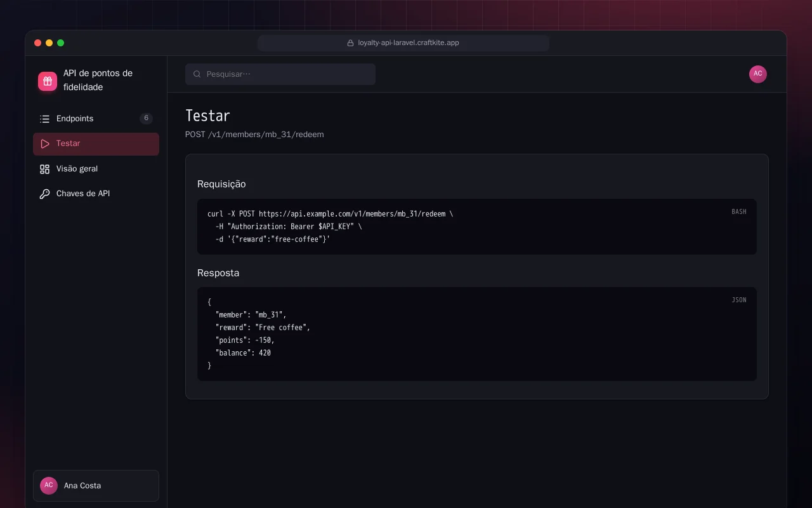Go to Visão geral
This screenshot has width=812, height=508.
click(x=96, y=169)
